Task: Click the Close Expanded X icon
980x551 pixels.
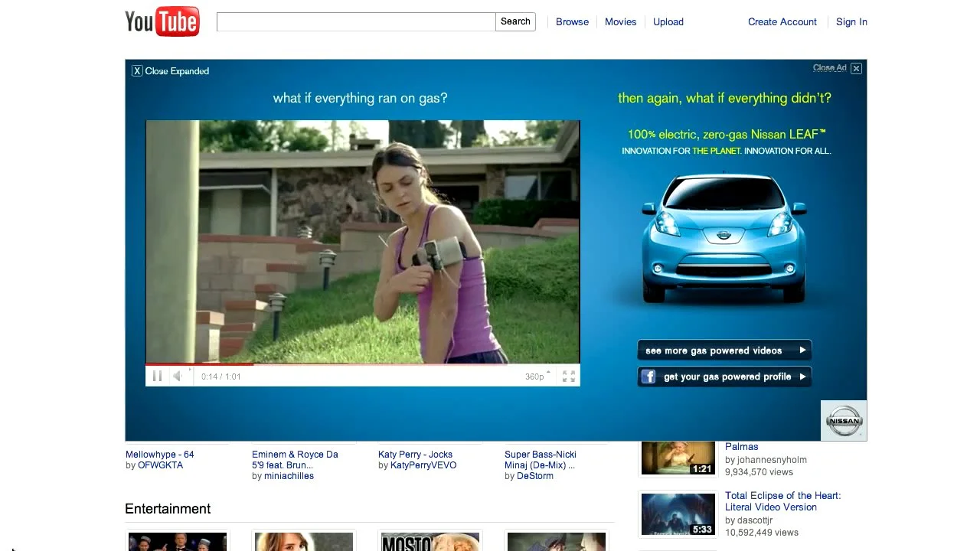Action: tap(137, 70)
